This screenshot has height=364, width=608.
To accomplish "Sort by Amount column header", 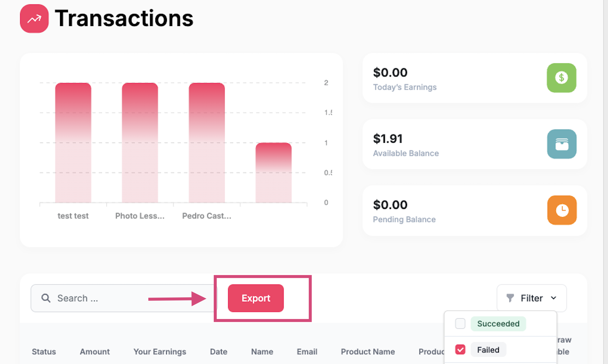I will coord(95,352).
